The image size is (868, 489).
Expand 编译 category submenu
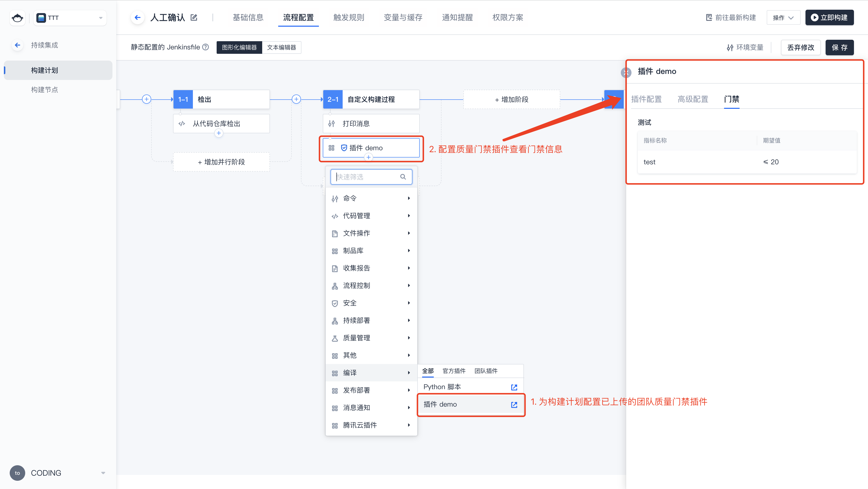(371, 373)
